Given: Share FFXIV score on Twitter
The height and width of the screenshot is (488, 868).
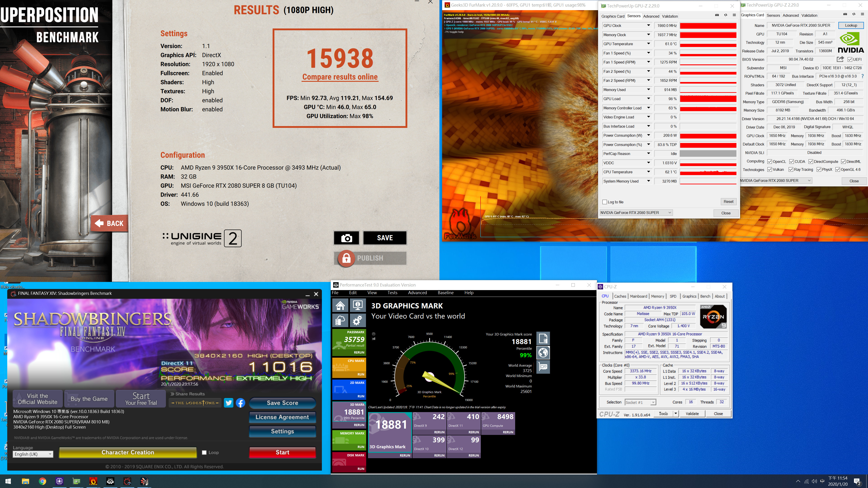Looking at the screenshot, I should [x=229, y=403].
